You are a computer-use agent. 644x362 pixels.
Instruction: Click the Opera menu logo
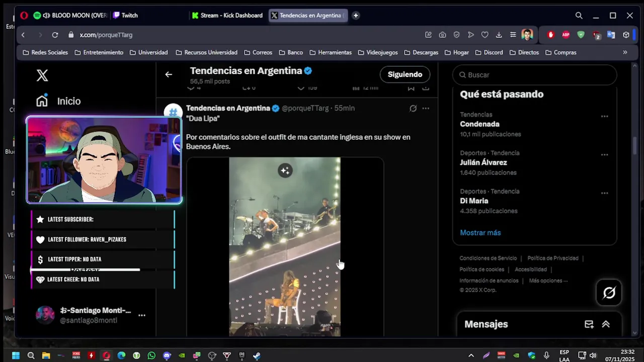pyautogui.click(x=24, y=16)
